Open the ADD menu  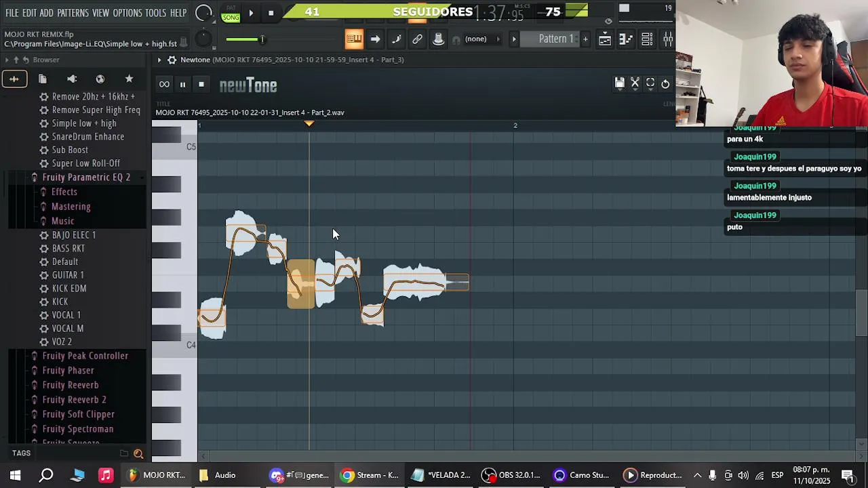coord(46,13)
